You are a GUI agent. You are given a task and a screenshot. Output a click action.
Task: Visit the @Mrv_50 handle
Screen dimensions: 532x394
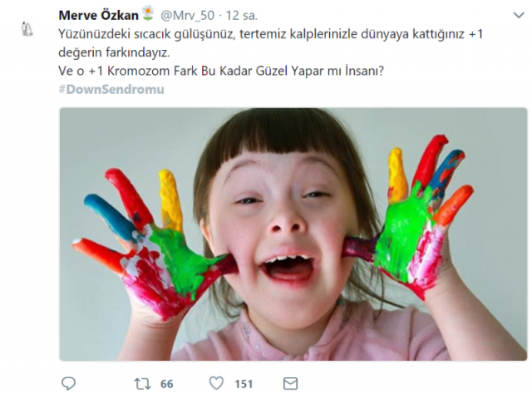(x=187, y=16)
